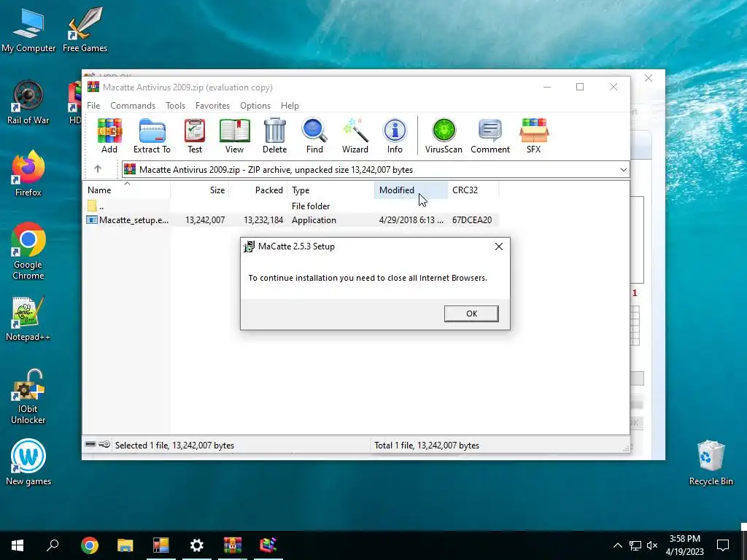747x560 pixels.
Task: Open the archive Comment tool
Action: pos(490,136)
